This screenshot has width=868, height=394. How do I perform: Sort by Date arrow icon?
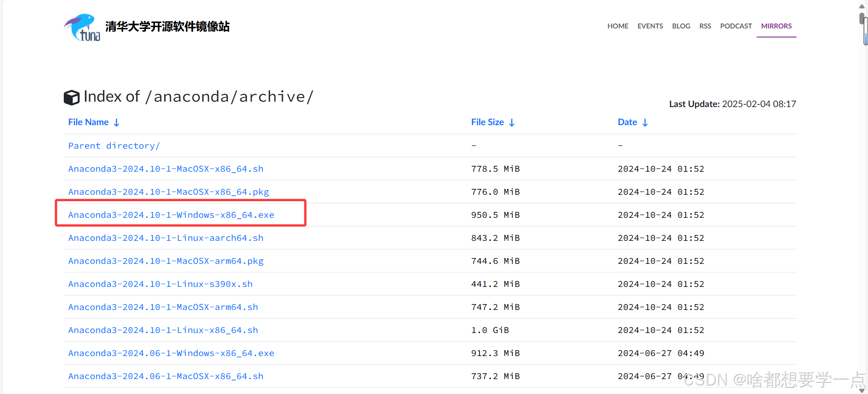tap(645, 122)
